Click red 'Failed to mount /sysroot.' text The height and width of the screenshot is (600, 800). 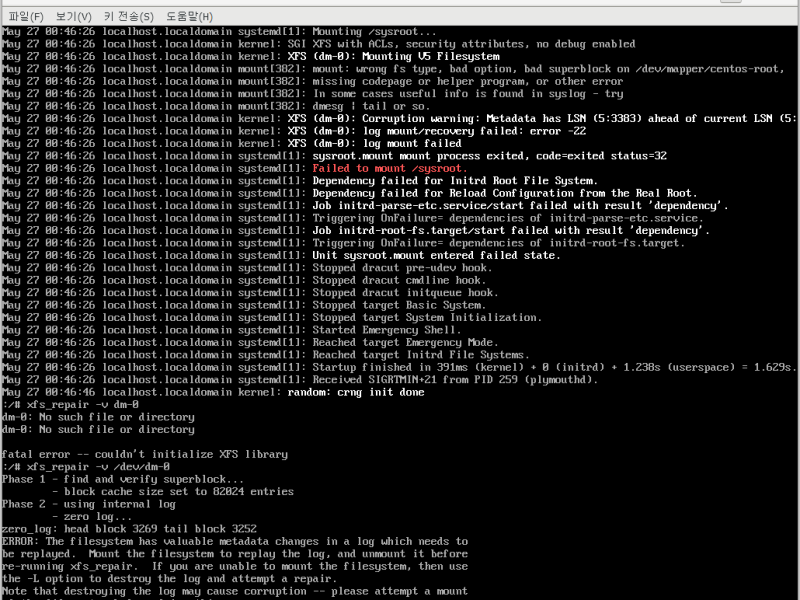(x=390, y=168)
